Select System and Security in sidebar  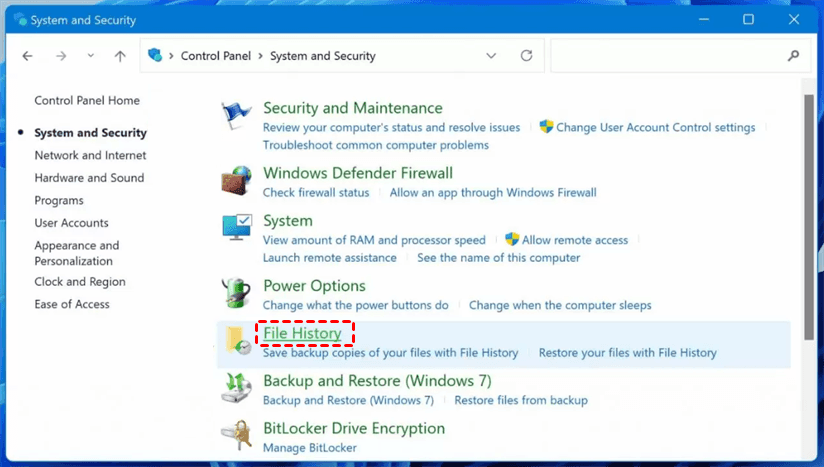(90, 133)
